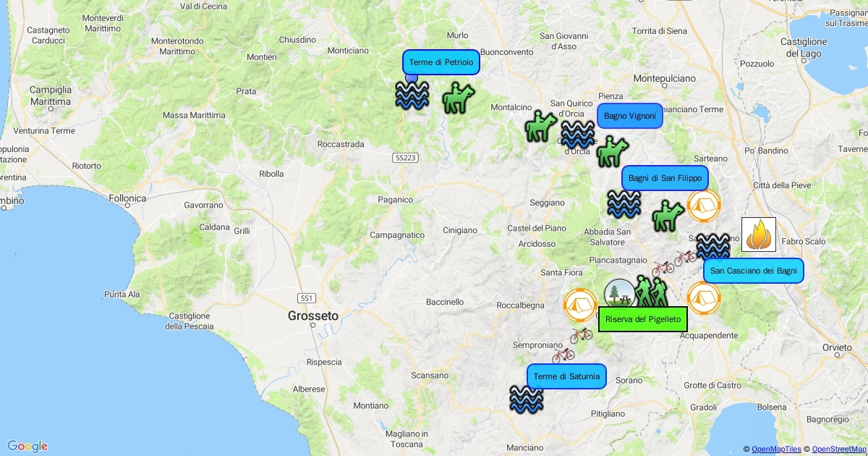This screenshot has width=868, height=456.
Task: Click the Massa Marittima place name
Action: pos(194,115)
